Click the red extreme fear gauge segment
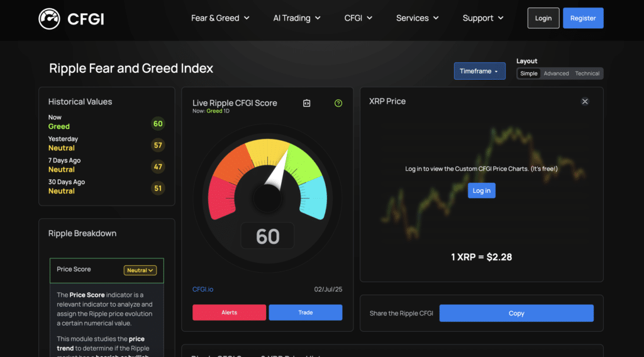The image size is (644, 357). tap(221, 199)
